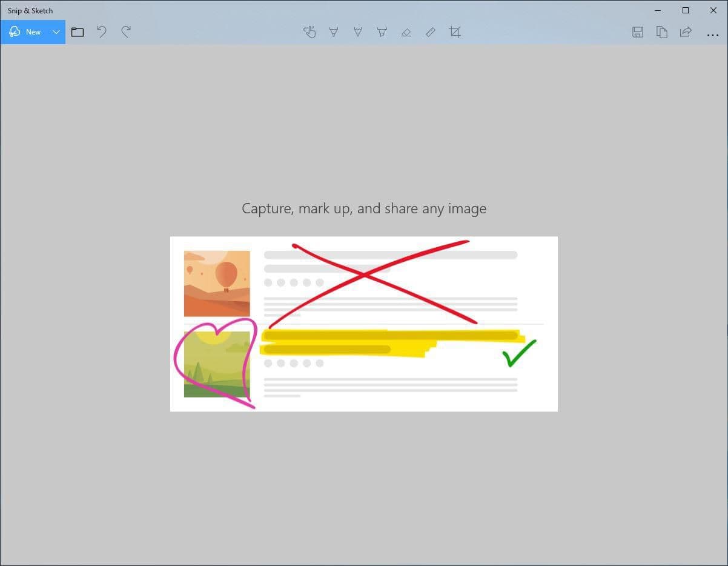
Task: Click 'Capture, mark up, and share any image' text
Action: point(364,208)
